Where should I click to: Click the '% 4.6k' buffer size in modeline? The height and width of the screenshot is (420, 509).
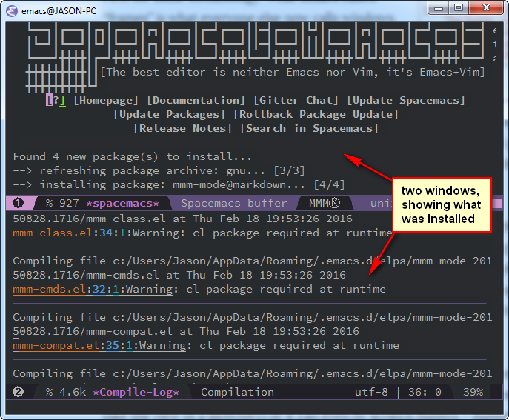point(66,392)
